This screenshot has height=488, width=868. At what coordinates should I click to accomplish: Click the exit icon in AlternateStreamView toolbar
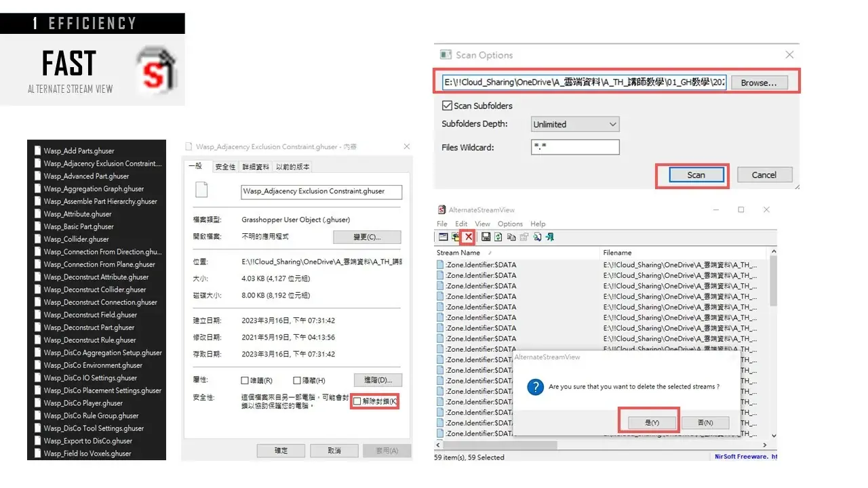pos(549,237)
